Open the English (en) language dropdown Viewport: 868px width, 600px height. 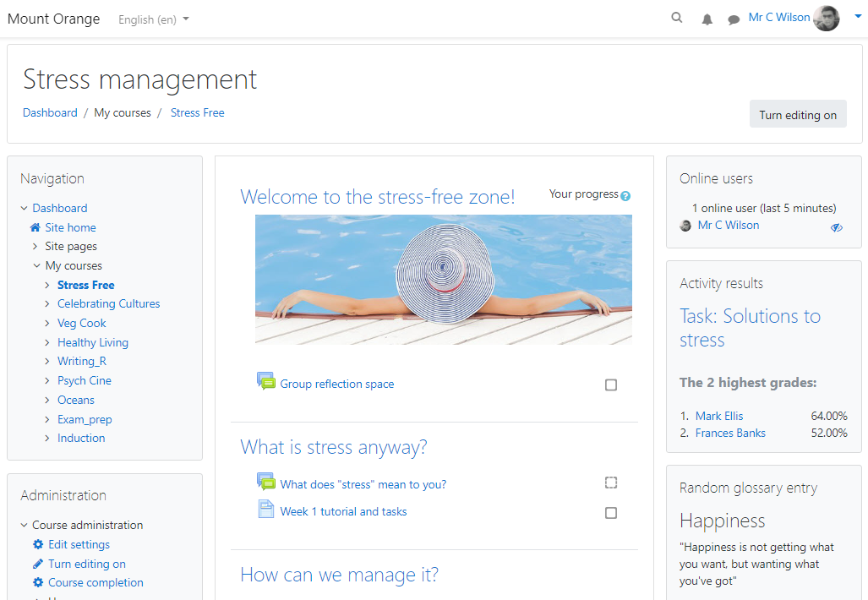153,19
